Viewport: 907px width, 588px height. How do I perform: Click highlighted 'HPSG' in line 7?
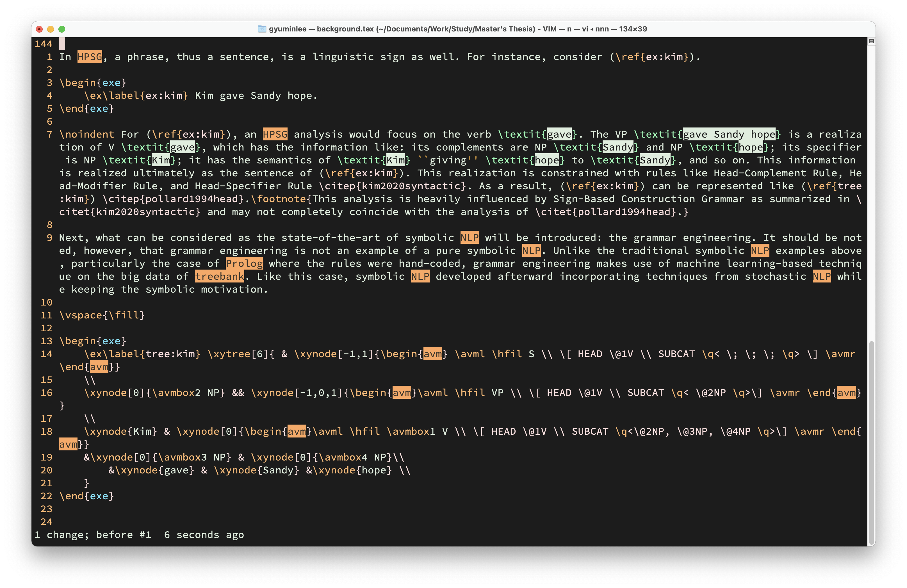(275, 135)
